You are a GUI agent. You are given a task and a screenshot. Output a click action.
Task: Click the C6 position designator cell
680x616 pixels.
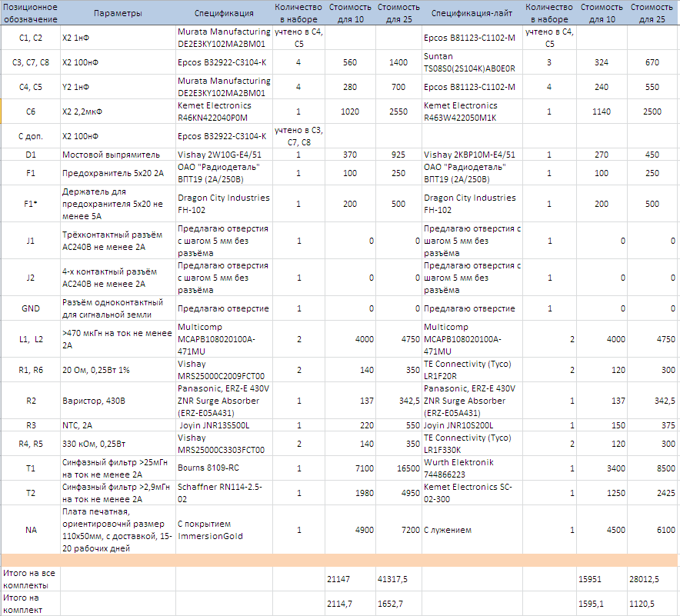click(31, 112)
